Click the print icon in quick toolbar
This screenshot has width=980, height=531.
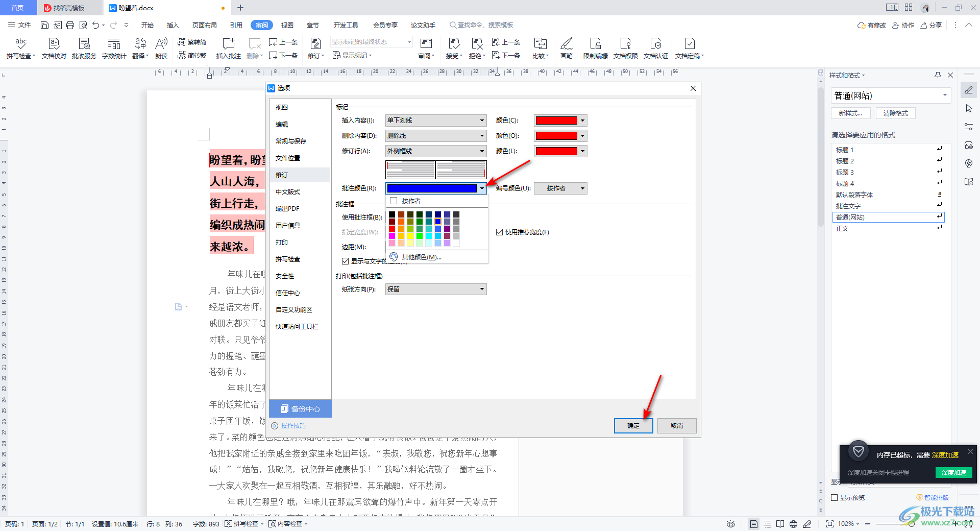(70, 25)
